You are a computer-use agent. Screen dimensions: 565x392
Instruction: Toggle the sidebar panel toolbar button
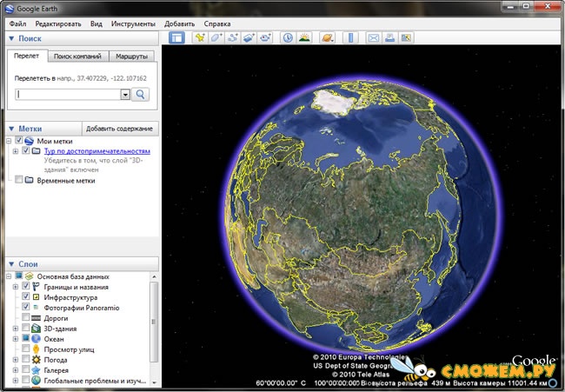[176, 37]
